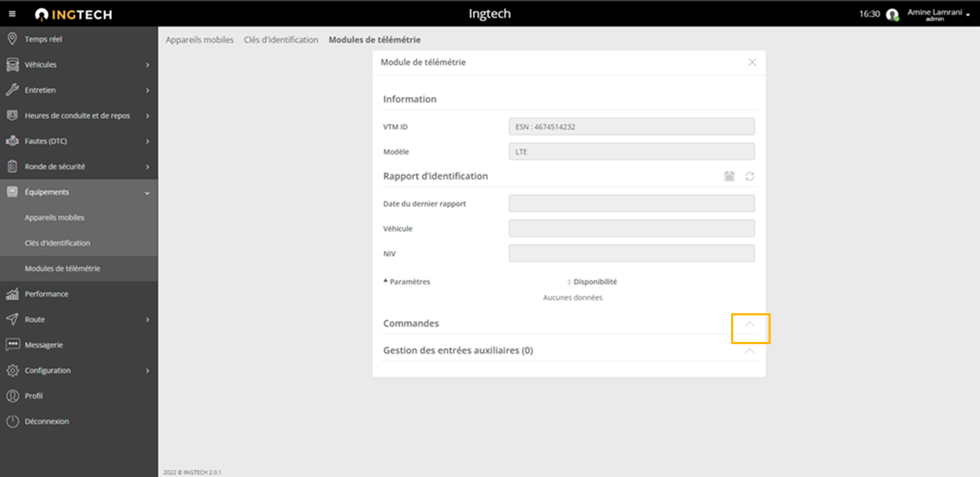
Task: Switch to the Clés d'identification tab
Action: tap(281, 40)
